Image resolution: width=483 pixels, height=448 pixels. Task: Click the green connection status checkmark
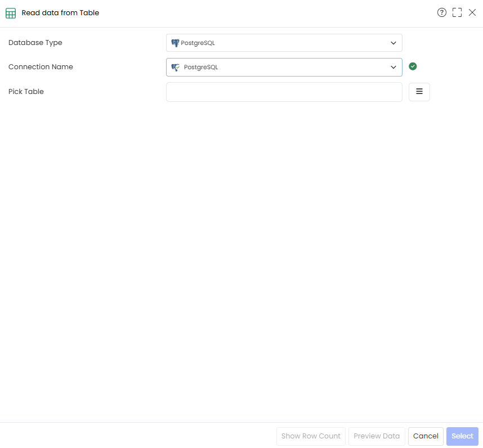pyautogui.click(x=413, y=66)
